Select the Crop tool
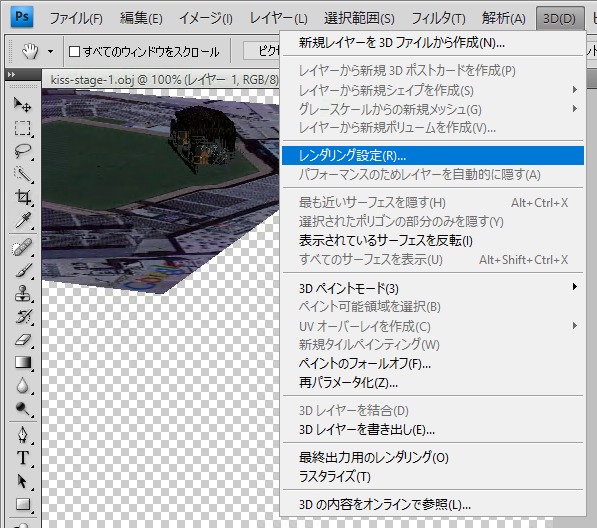 [22, 197]
